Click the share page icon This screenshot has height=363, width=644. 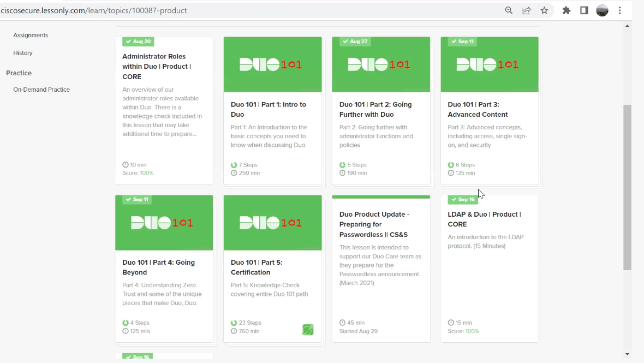pyautogui.click(x=527, y=10)
